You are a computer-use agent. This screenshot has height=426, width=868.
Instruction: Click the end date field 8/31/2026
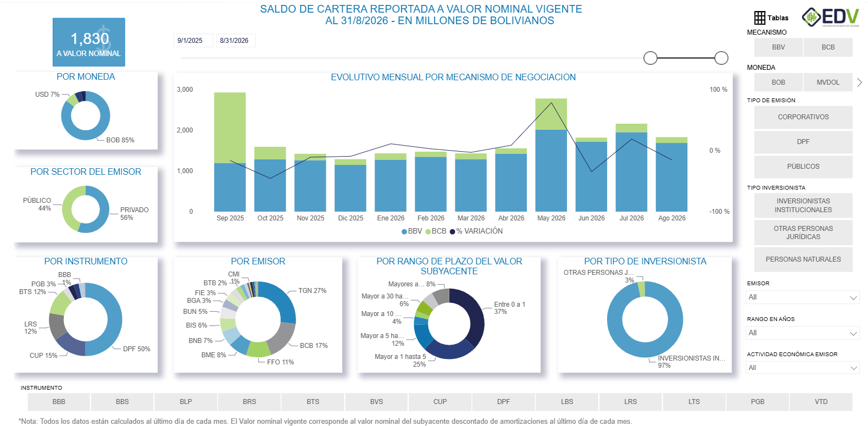236,41
